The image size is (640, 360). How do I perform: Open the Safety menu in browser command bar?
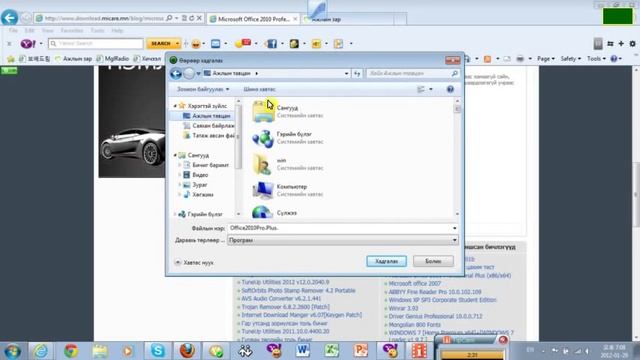(x=570, y=59)
